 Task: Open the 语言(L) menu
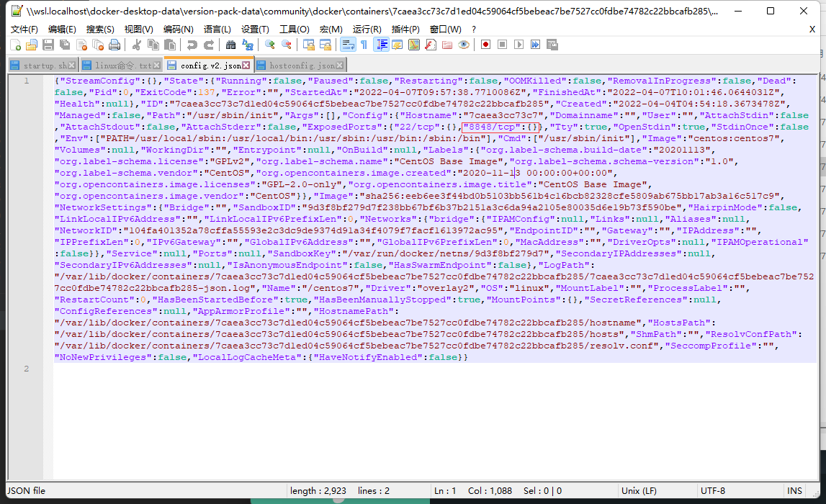click(x=217, y=29)
